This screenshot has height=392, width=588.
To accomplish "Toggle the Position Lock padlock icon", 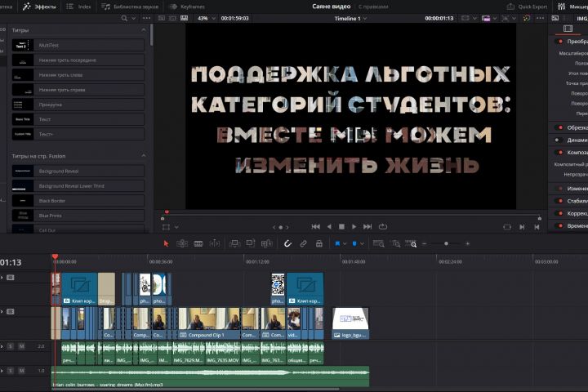I will (x=319, y=244).
